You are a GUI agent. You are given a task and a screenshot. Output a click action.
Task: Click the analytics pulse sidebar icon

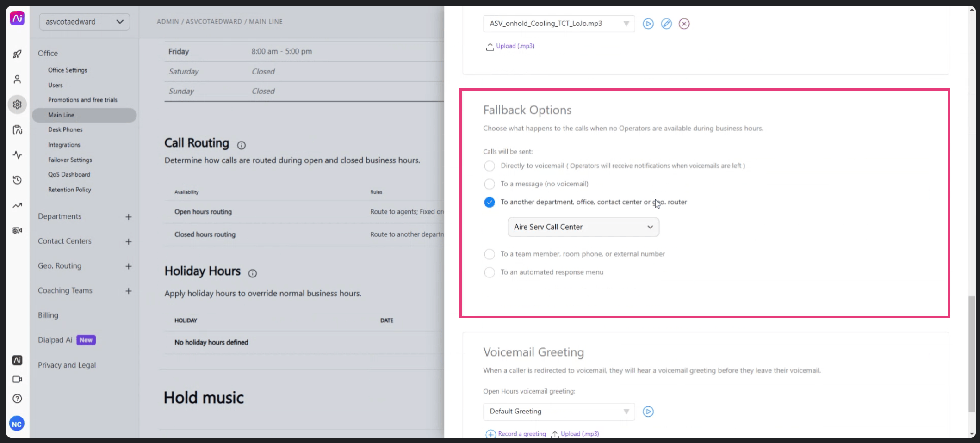[x=17, y=155]
